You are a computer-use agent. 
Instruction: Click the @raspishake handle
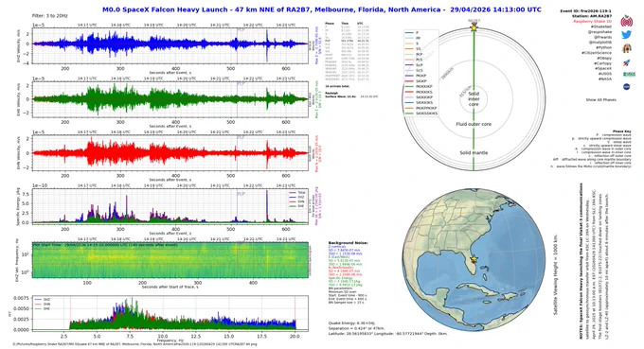tap(599, 32)
